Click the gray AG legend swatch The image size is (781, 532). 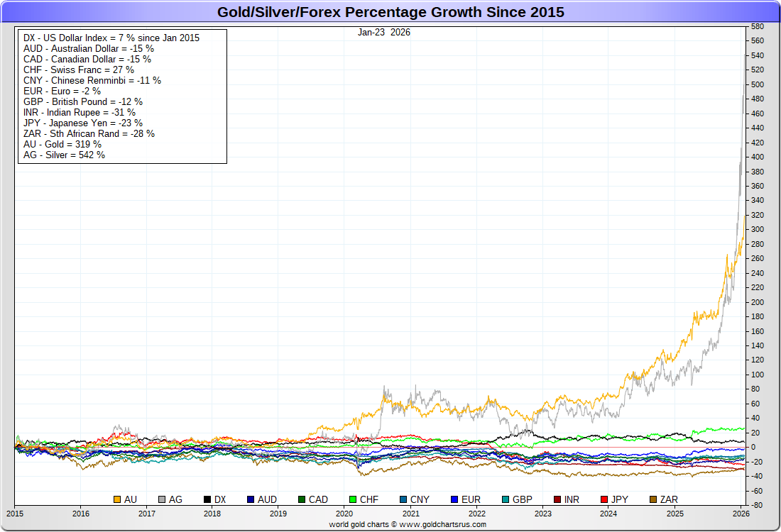coord(162,499)
